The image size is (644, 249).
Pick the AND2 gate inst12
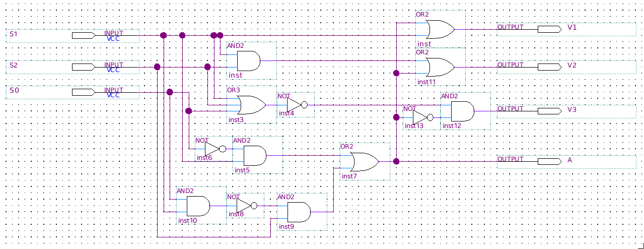click(462, 111)
